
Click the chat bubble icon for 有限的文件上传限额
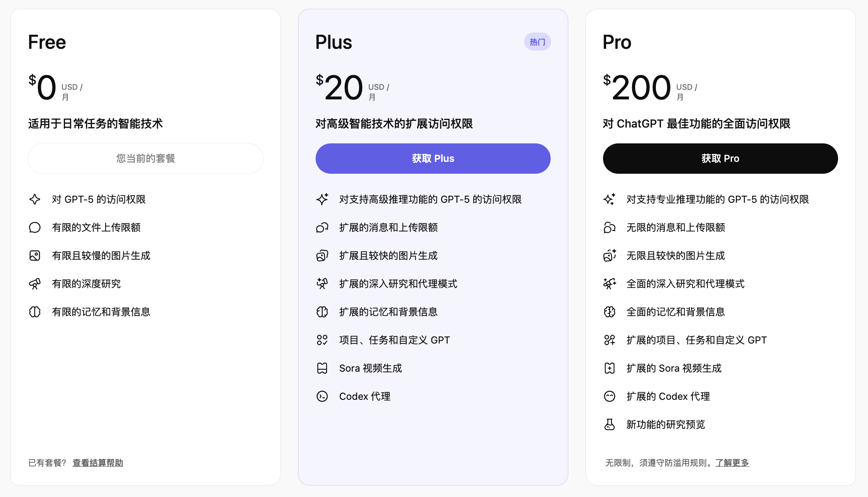click(x=35, y=227)
